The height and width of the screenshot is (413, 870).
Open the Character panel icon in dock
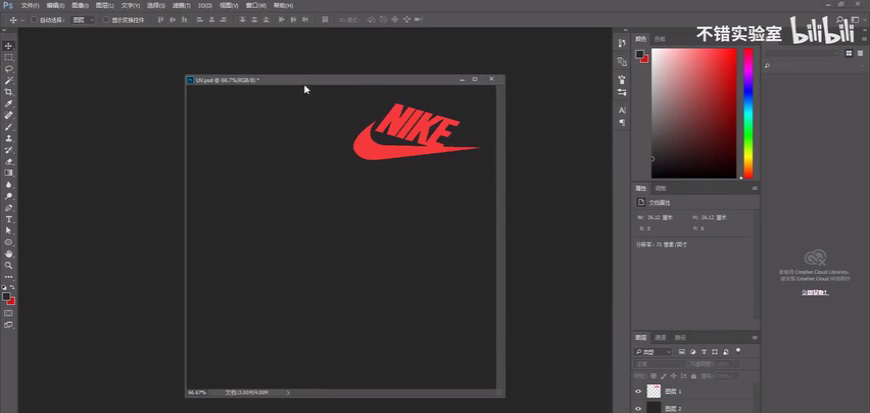(x=622, y=110)
